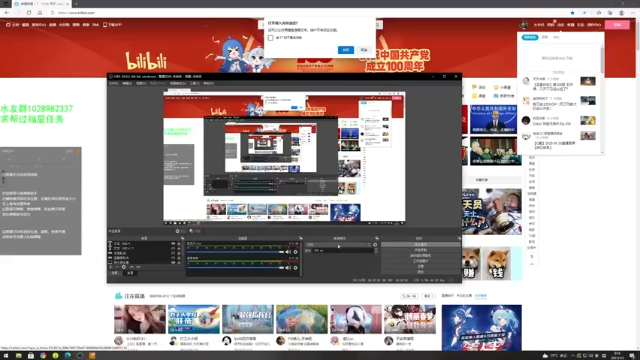
Task: Toggle the lock icon of the first OBS source
Action: (x=179, y=244)
